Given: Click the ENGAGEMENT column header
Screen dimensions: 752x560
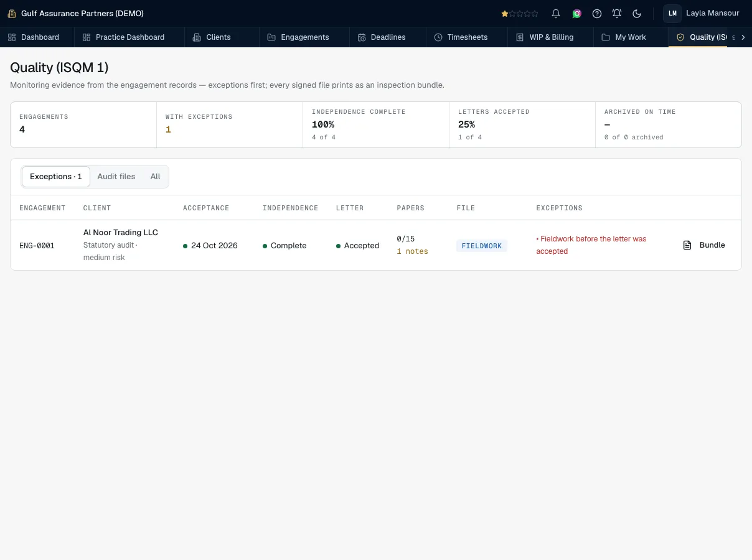Looking at the screenshot, I should click(x=42, y=208).
